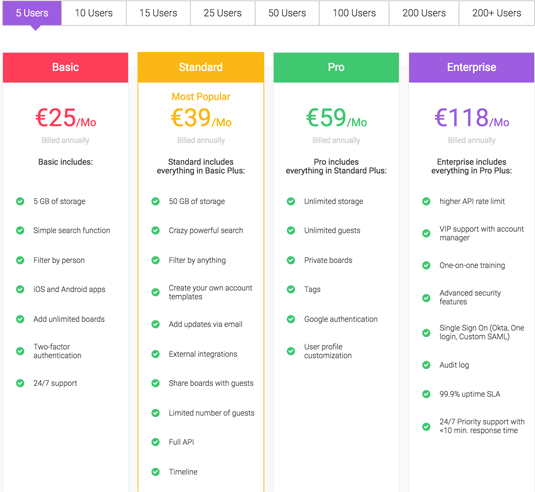Select the red Basic plan header
The image size is (535, 492).
pyautogui.click(x=66, y=67)
